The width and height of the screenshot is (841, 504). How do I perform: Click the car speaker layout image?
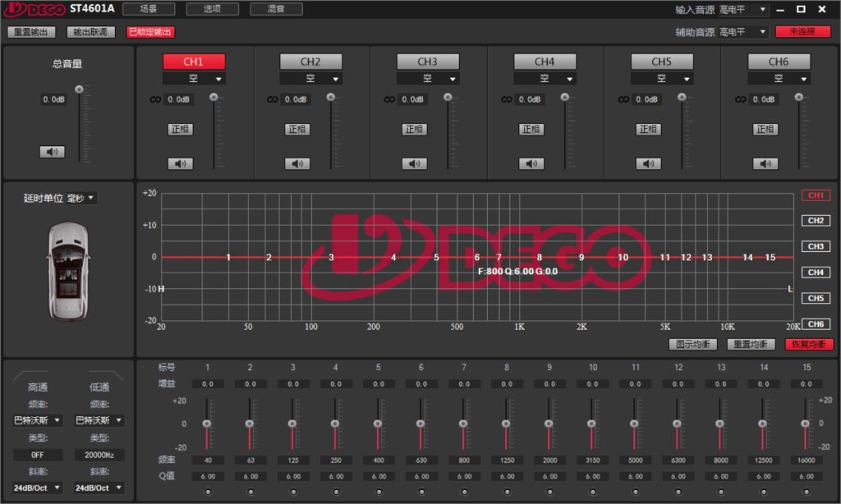(68, 272)
